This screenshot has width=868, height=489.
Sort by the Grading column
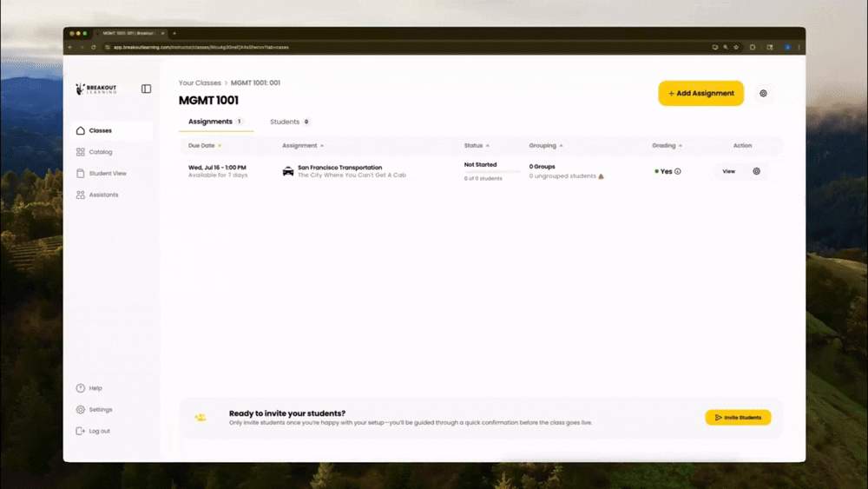667,146
